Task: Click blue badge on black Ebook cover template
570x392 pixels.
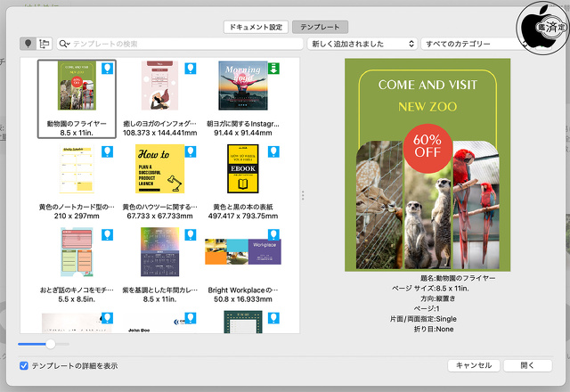Action: [x=273, y=151]
